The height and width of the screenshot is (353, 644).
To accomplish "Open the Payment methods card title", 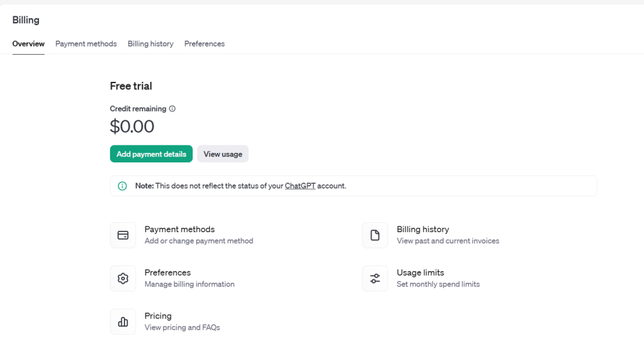I will coord(179,229).
